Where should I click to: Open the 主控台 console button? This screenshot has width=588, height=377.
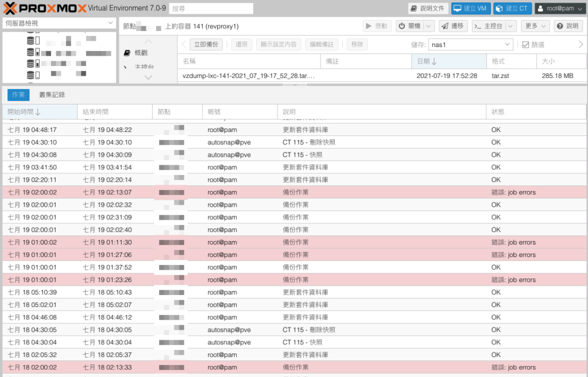489,26
